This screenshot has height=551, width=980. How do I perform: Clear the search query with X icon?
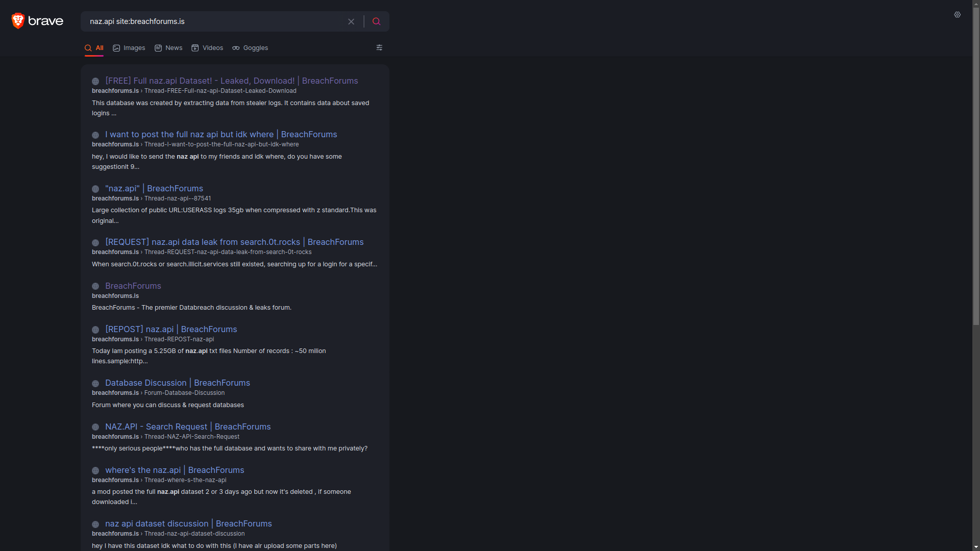point(351,21)
